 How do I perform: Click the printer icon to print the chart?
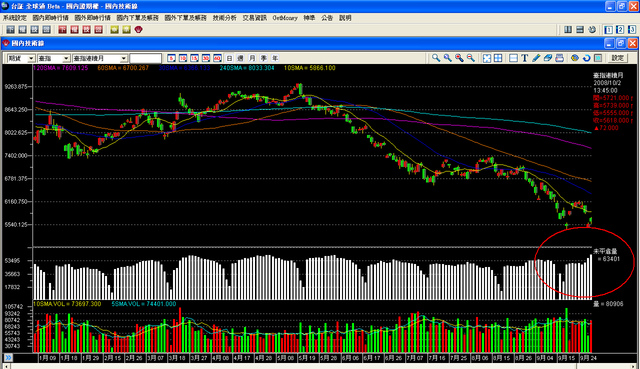coord(560,58)
